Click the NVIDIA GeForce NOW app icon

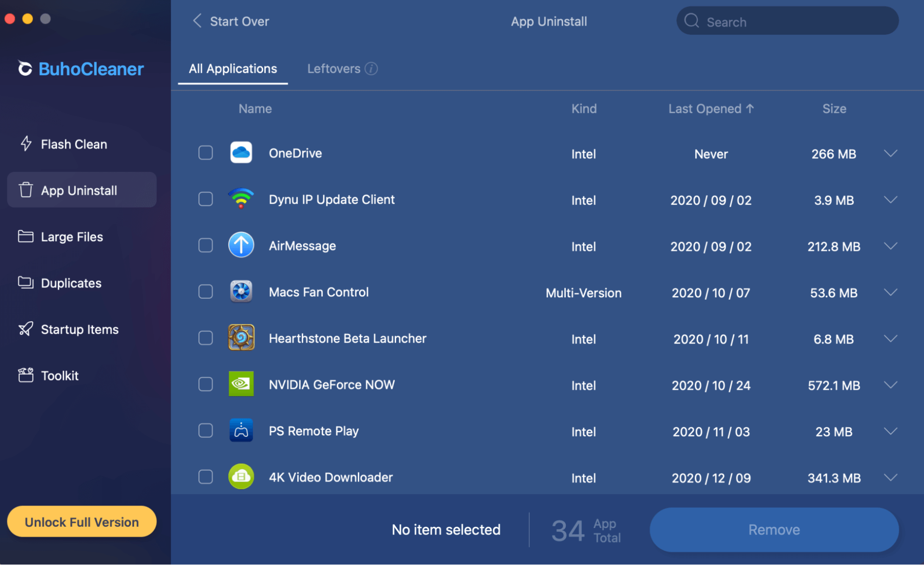point(241,384)
